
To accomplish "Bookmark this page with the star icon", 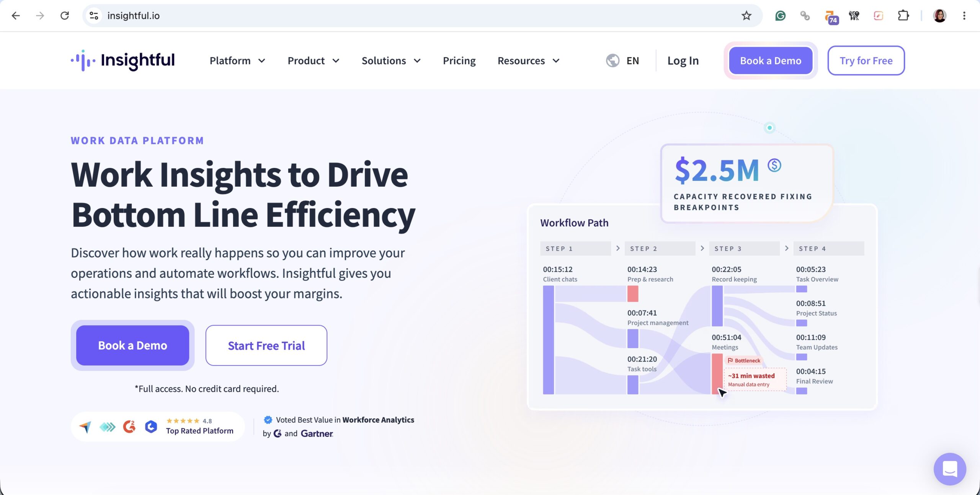I will 746,16.
